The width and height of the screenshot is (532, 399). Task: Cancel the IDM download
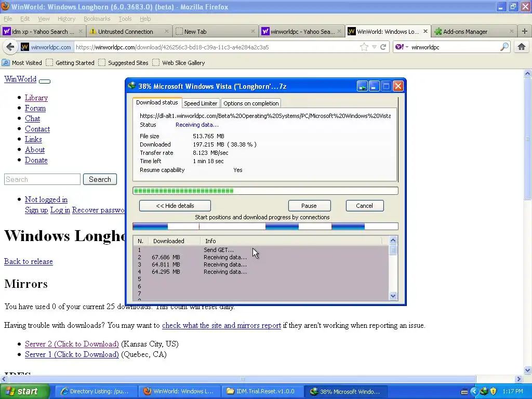pos(364,206)
